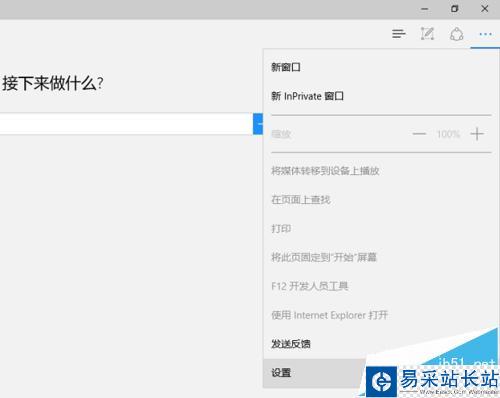
Task: Focus the search address input box
Action: 126,124
